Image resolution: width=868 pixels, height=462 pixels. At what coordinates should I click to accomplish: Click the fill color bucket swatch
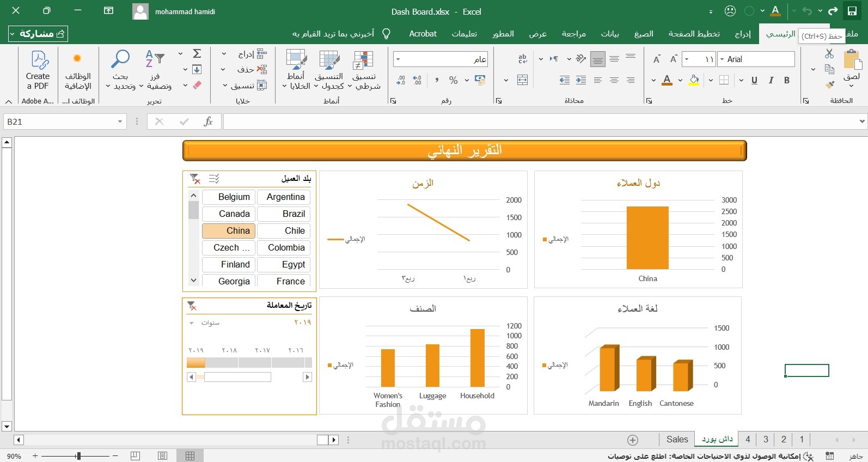(694, 81)
